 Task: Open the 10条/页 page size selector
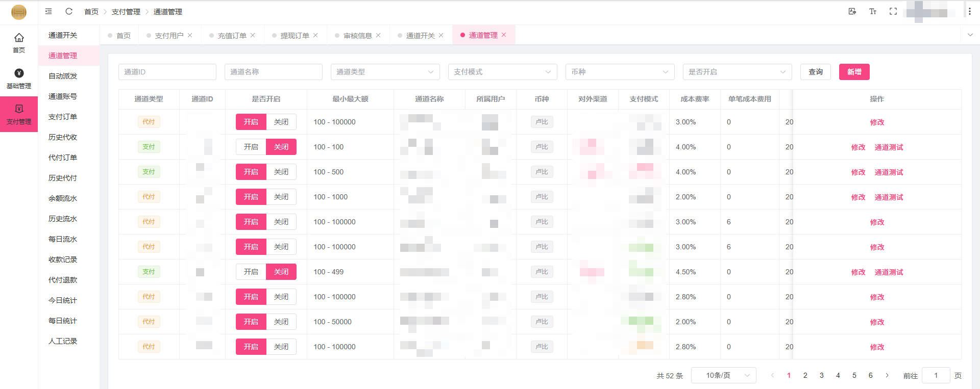[x=723, y=375]
